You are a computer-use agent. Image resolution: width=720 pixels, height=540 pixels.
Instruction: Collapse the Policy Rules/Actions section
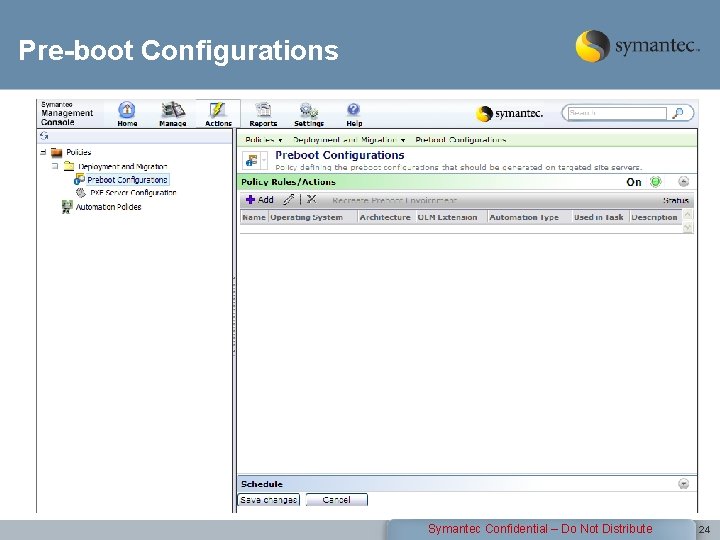[684, 182]
